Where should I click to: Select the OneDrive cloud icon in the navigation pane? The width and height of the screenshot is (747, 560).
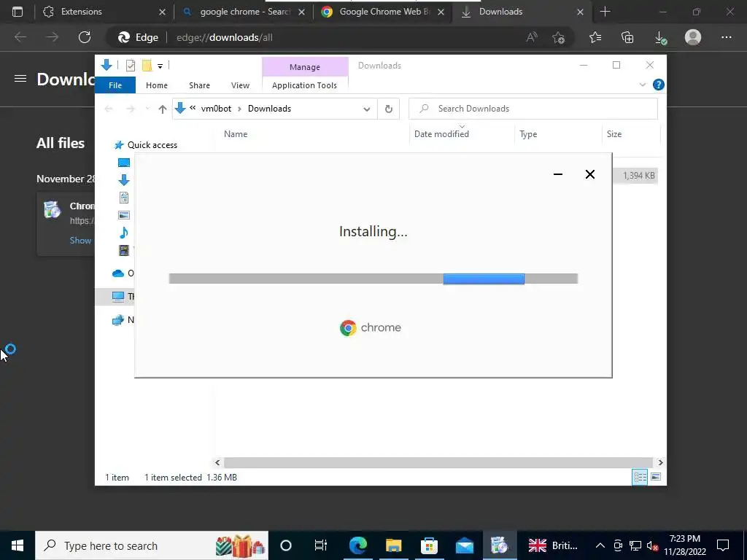coord(117,273)
